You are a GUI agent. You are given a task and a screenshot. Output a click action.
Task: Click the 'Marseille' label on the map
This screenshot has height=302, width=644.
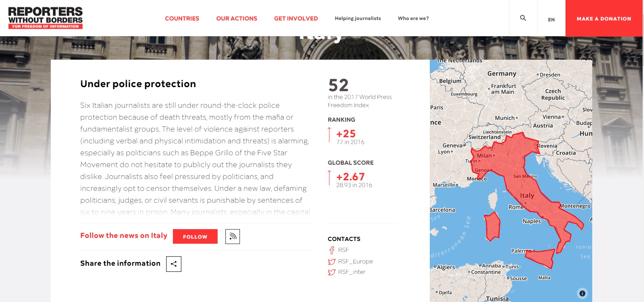[444, 185]
